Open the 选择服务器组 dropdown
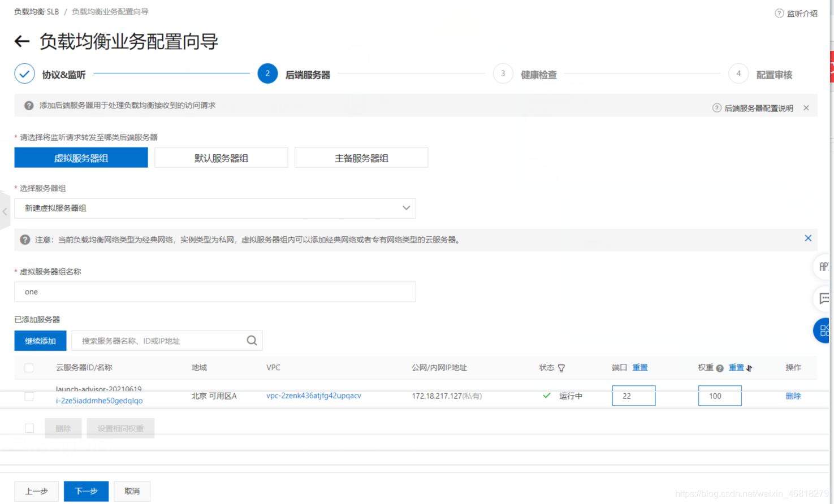Viewport: 834px width, 504px height. (x=215, y=208)
